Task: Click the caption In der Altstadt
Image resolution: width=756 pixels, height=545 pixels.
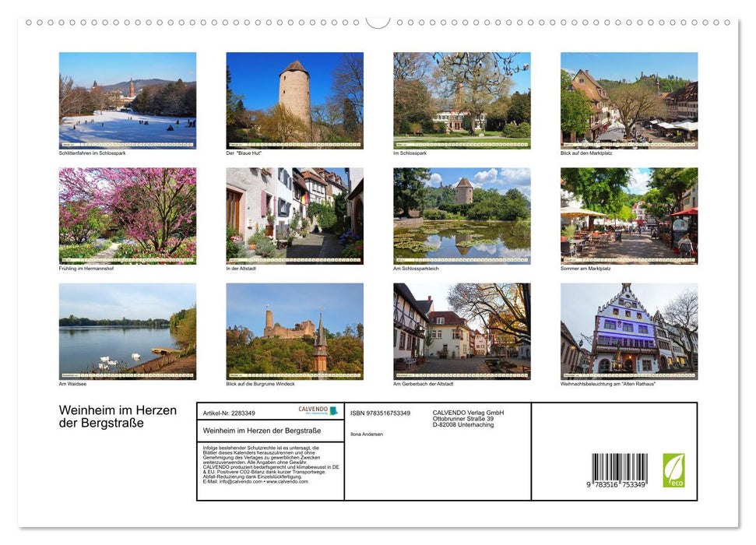Action: (241, 269)
